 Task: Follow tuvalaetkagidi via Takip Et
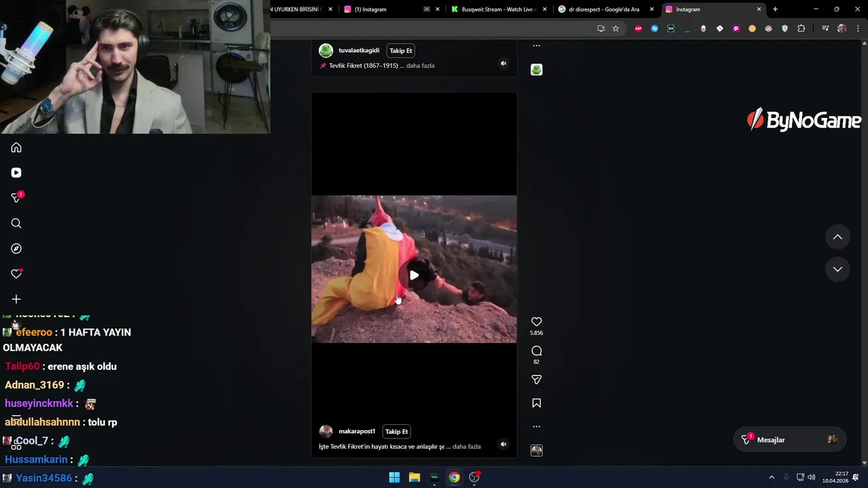pos(401,51)
